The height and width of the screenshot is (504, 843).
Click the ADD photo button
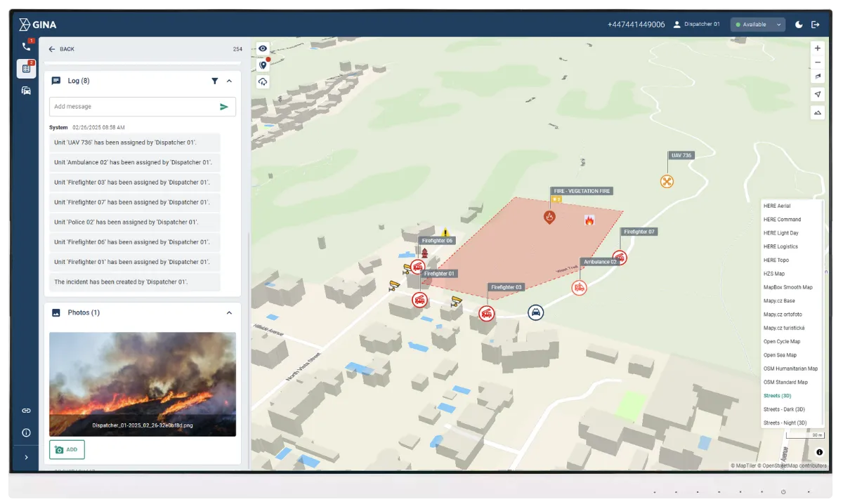[x=67, y=449]
